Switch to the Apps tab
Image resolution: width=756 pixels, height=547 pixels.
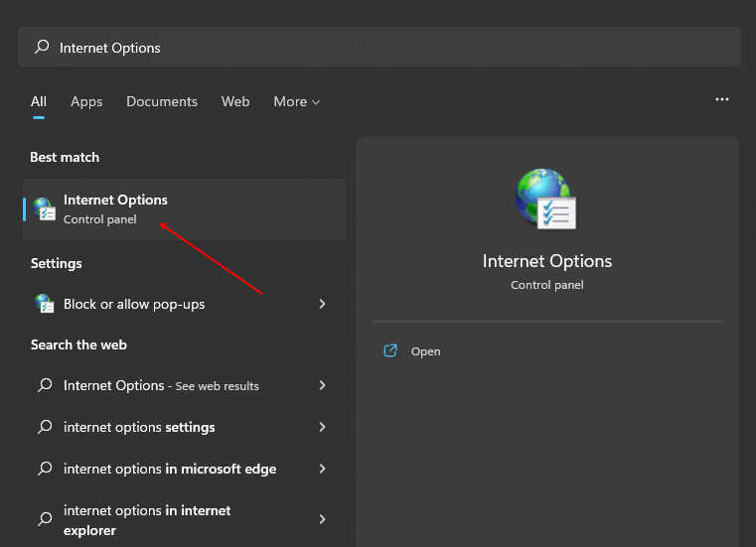[x=86, y=101]
